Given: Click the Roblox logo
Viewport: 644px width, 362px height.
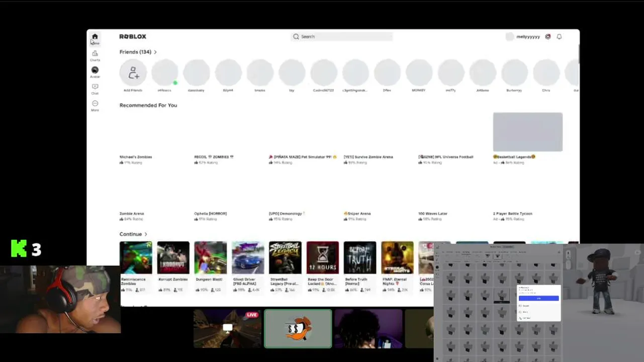Looking at the screenshot, I should 133,37.
